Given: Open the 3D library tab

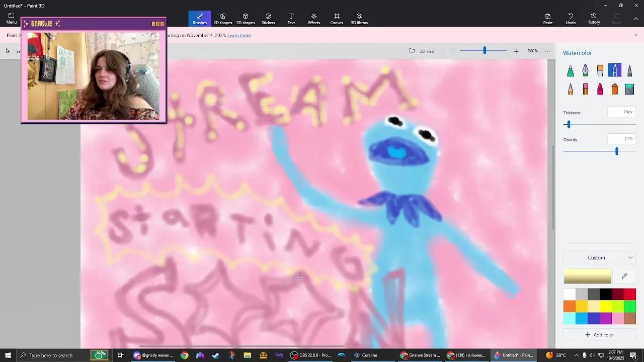Looking at the screenshot, I should [x=359, y=19].
